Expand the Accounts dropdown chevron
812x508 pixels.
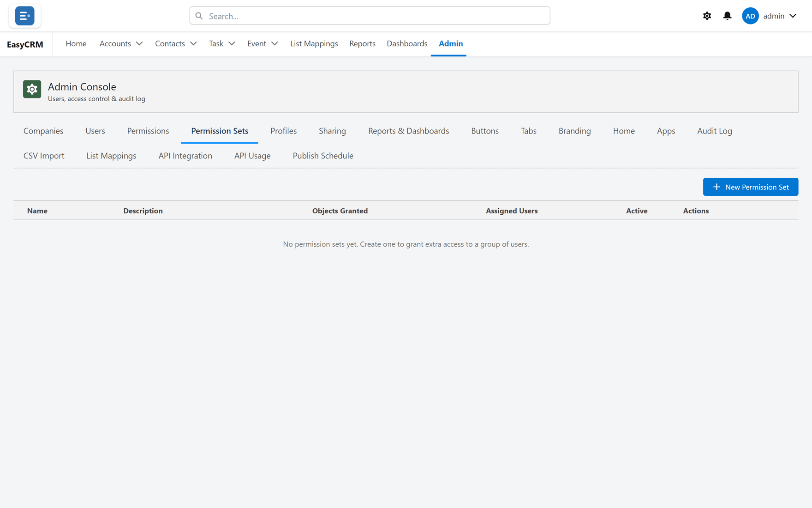[139, 43]
